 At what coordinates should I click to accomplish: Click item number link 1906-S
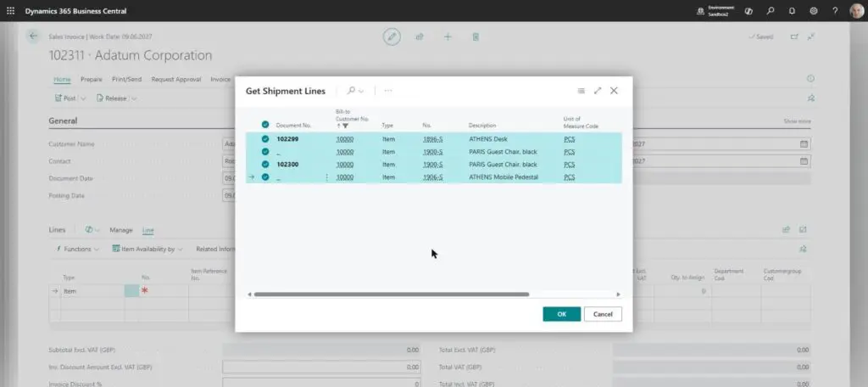(432, 177)
